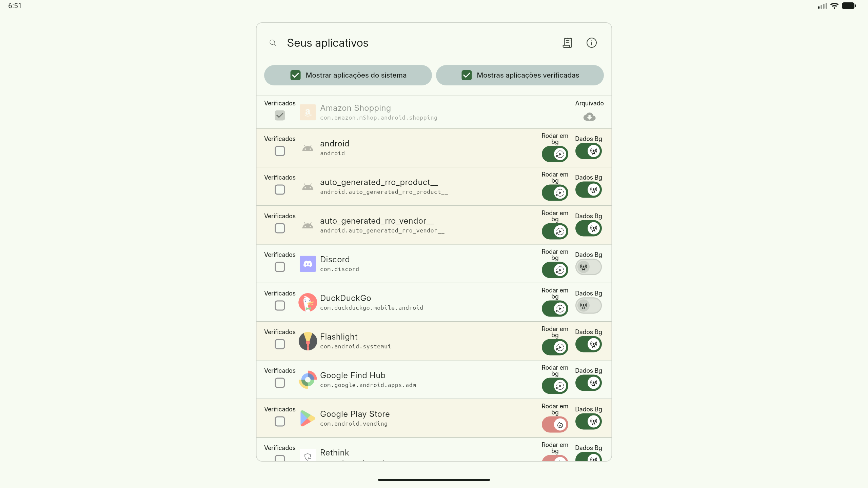This screenshot has height=488, width=868.
Task: Check Verificados box for Discord
Action: (280, 267)
